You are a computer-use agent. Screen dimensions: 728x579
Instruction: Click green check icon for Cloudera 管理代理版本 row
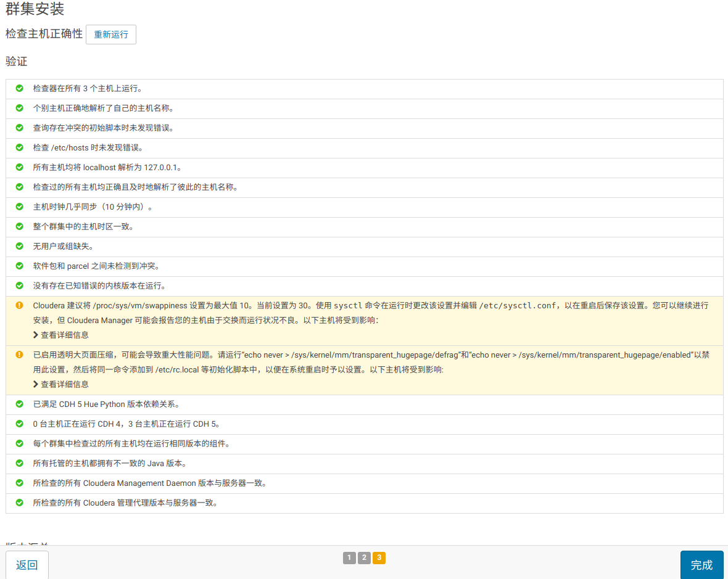[20, 503]
